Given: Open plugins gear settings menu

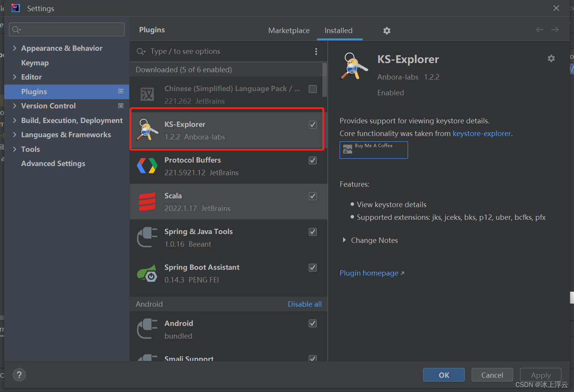Looking at the screenshot, I should point(387,31).
